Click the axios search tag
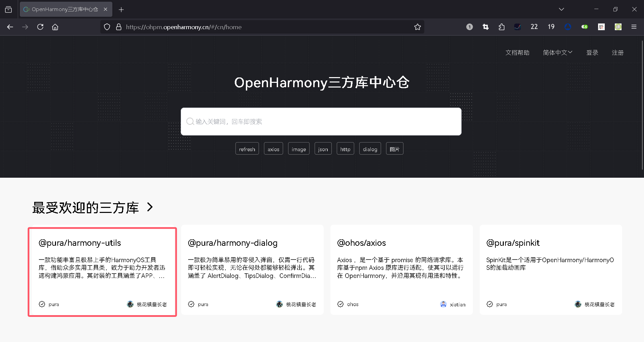This screenshot has height=342, width=644. pyautogui.click(x=273, y=149)
